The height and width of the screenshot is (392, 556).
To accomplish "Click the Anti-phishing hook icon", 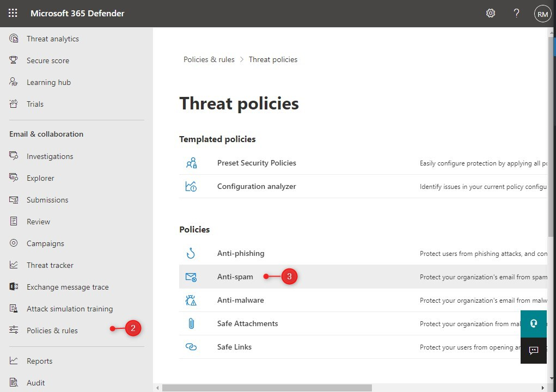I will click(x=191, y=253).
